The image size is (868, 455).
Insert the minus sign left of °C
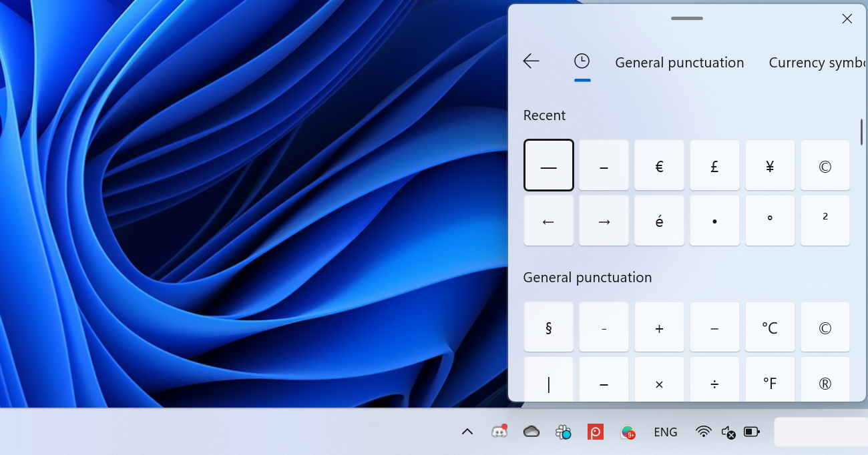[x=714, y=327]
